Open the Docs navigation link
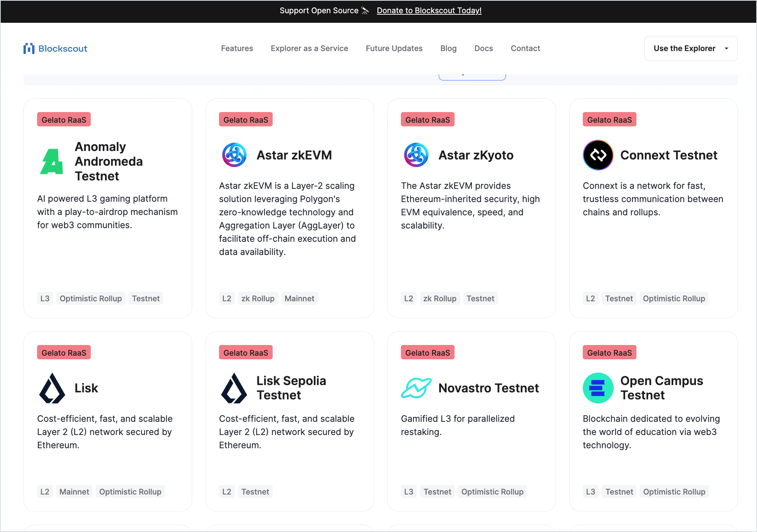Viewport: 757px width, 532px height. (484, 48)
